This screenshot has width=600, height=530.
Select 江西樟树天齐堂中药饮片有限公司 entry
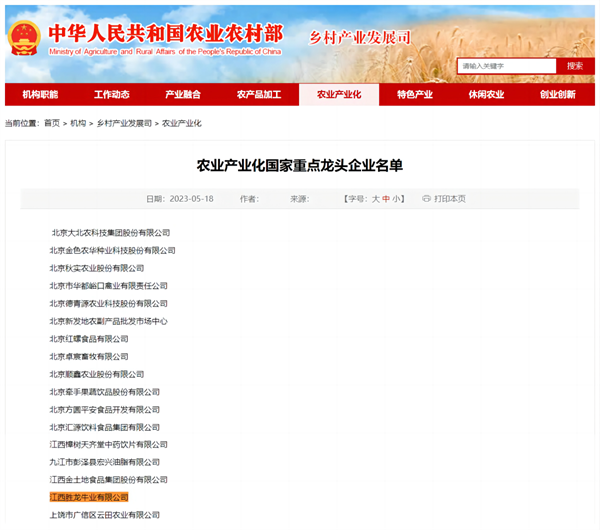109,444
